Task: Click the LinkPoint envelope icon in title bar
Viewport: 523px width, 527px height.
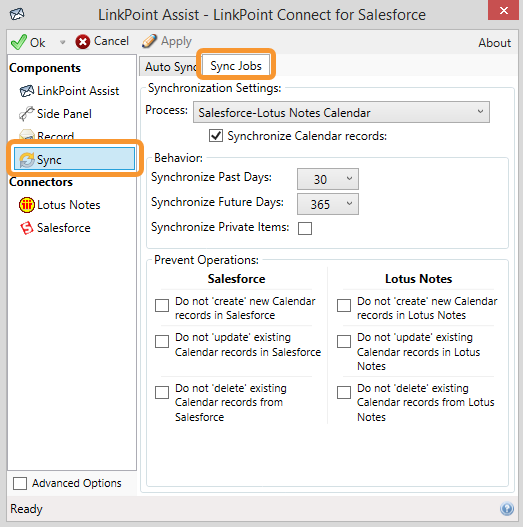Action: pos(17,14)
